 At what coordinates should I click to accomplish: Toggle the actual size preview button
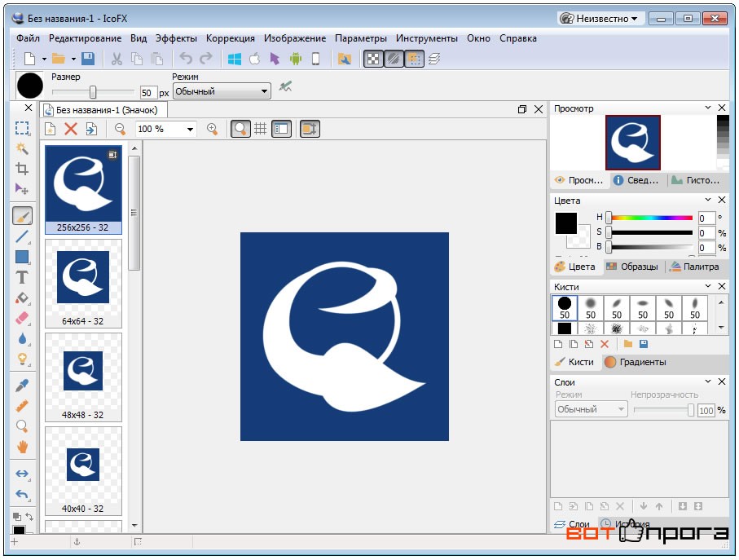coord(240,129)
